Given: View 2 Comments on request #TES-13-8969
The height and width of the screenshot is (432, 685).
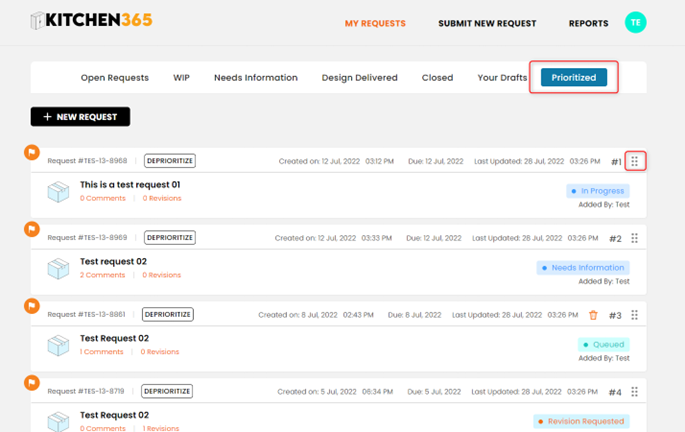Looking at the screenshot, I should click(102, 275).
